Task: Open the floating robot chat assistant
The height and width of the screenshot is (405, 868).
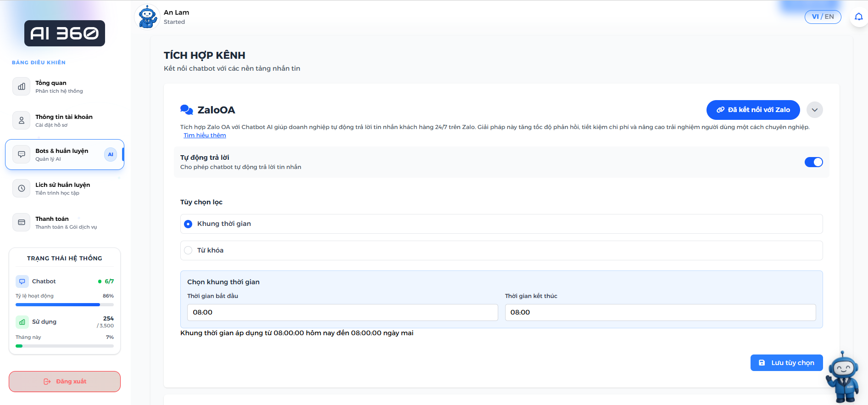Action: [x=843, y=377]
